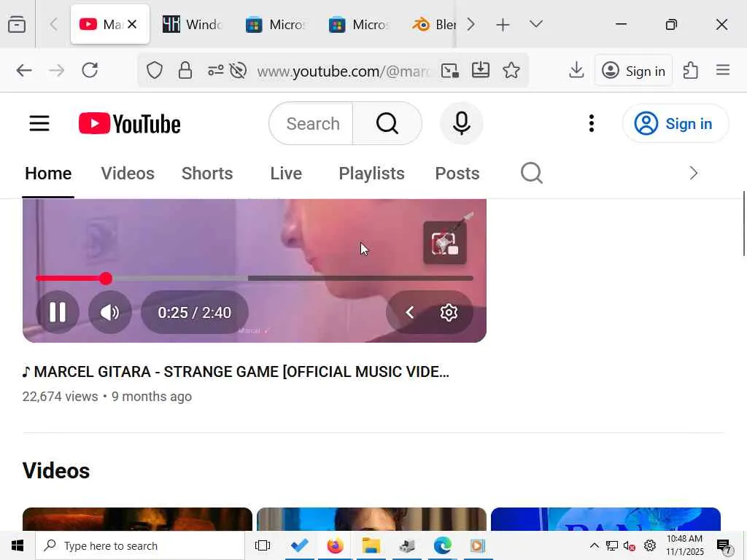Image resolution: width=747 pixels, height=560 pixels.
Task: Open Firefox from the taskbar
Action: click(x=336, y=545)
